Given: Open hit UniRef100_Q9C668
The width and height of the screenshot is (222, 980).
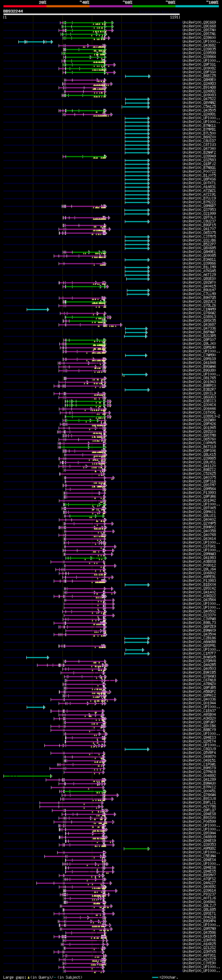Looking at the screenshot, I should pos(199,26).
